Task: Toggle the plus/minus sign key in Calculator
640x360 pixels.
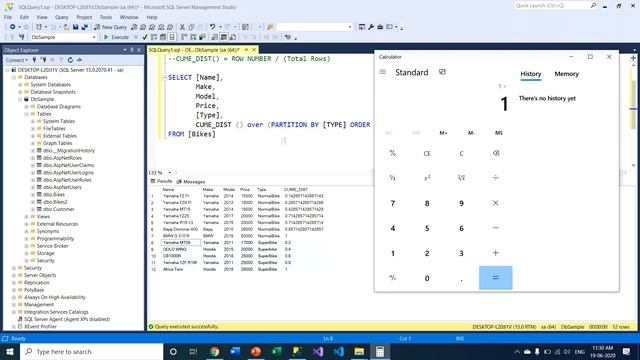Action: pos(393,278)
